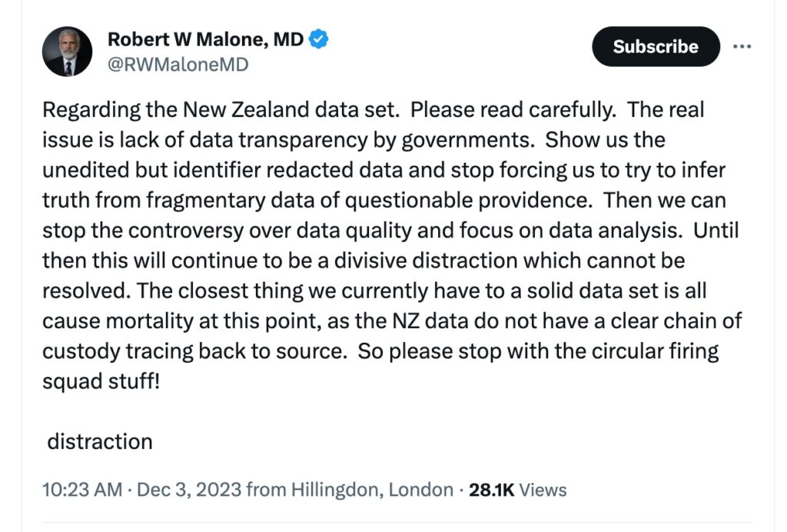This screenshot has width=787, height=532.
Task: Open the Robert W Malone, MD display name
Action: tap(205, 38)
